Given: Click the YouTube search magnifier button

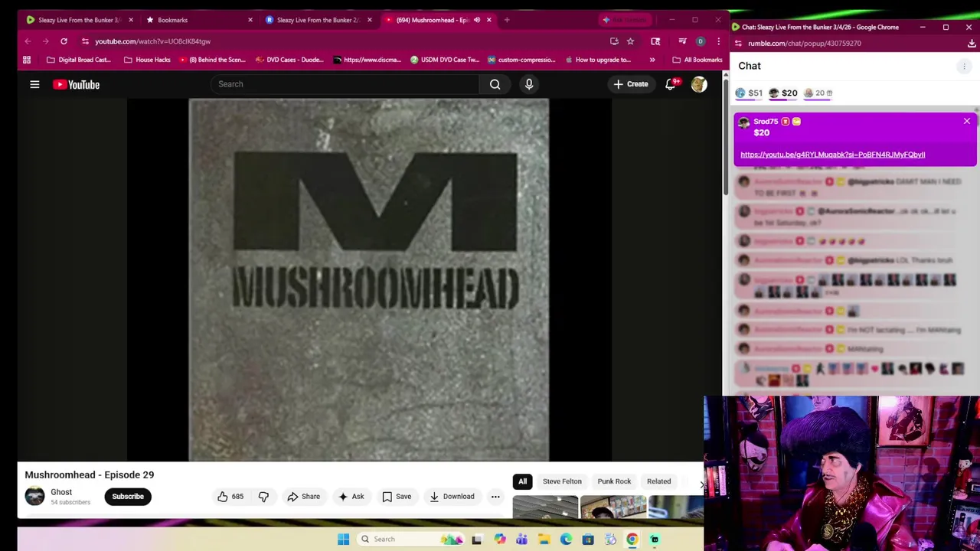Looking at the screenshot, I should pos(495,84).
